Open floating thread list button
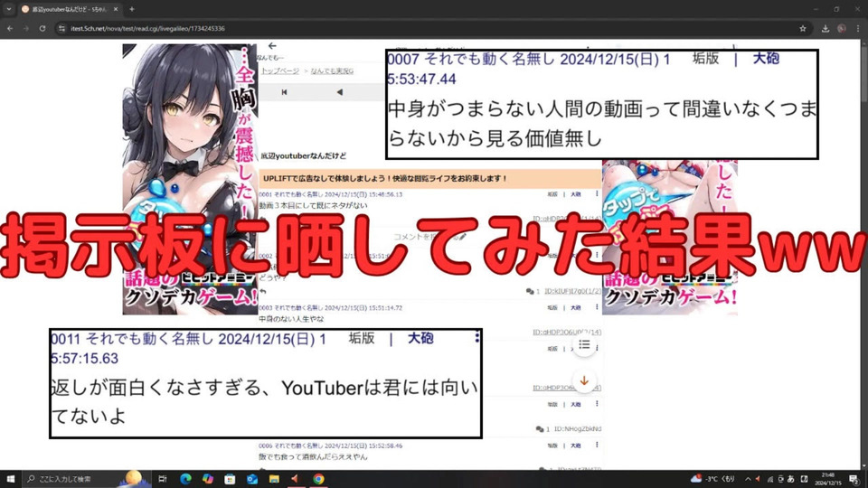The width and height of the screenshot is (868, 488). tap(584, 344)
